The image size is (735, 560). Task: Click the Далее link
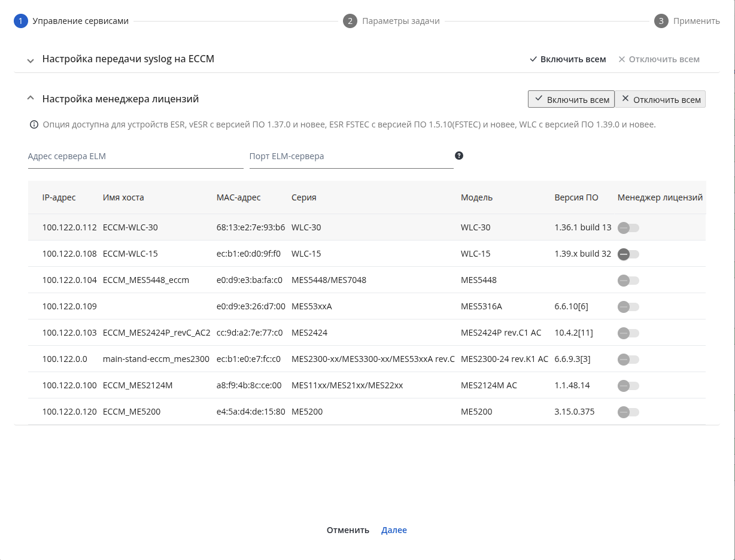click(394, 530)
